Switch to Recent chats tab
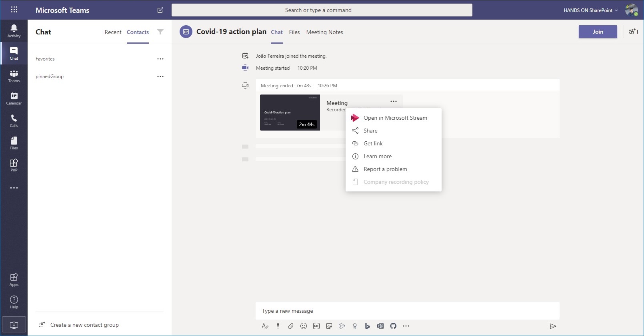The width and height of the screenshot is (644, 336). pyautogui.click(x=113, y=32)
